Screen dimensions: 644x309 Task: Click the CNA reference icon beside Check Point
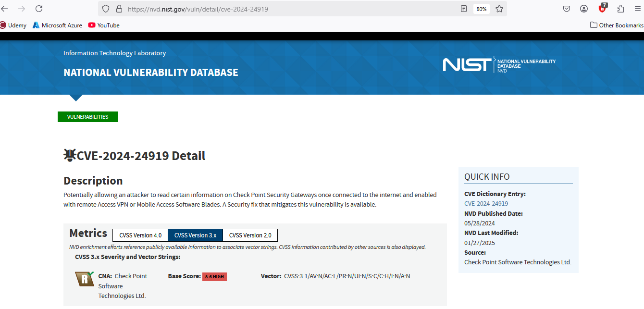click(x=84, y=279)
